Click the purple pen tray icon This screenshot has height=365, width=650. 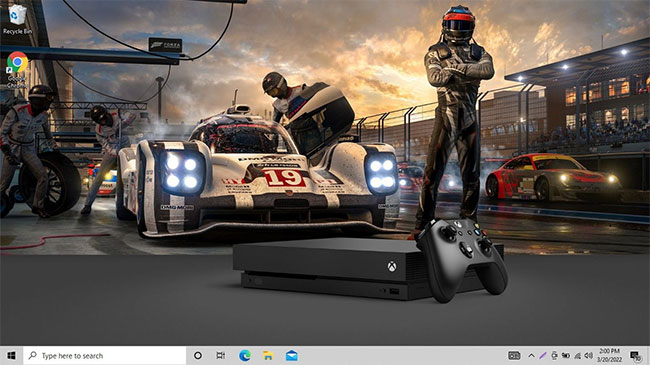point(543,355)
